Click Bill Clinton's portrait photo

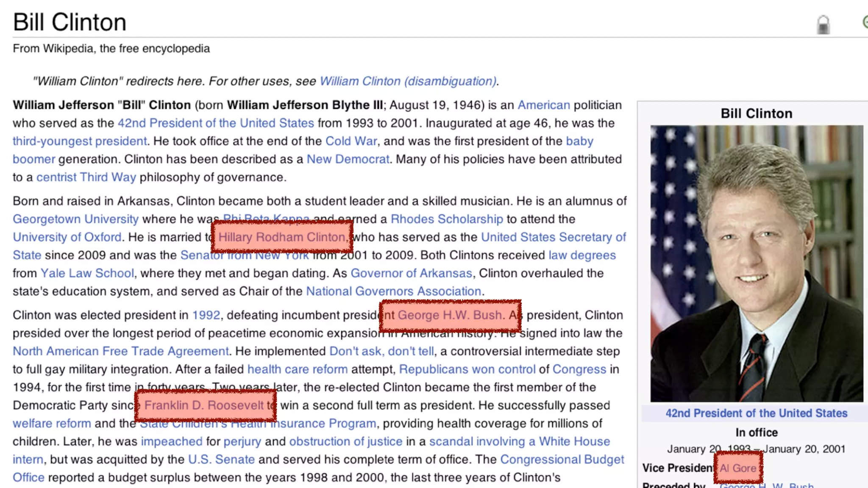click(x=757, y=263)
